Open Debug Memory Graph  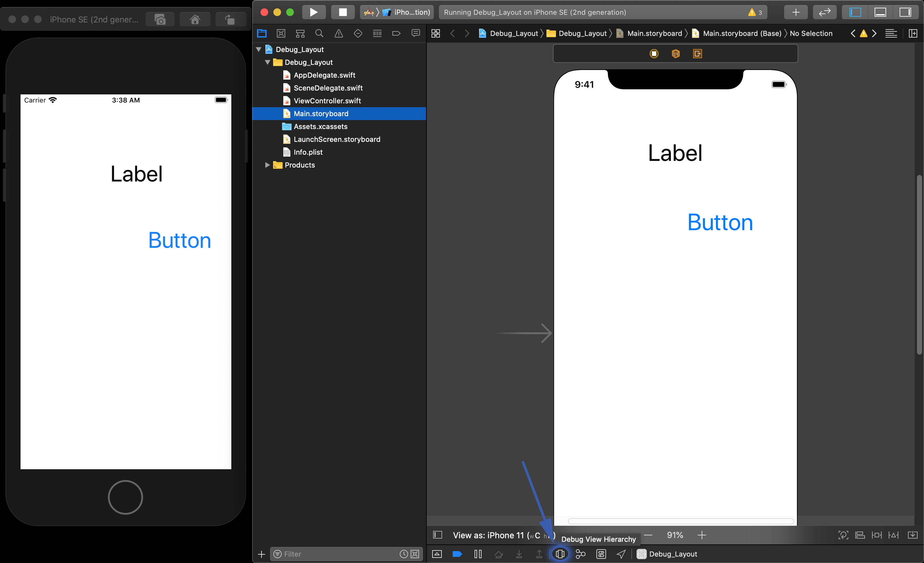(x=580, y=554)
